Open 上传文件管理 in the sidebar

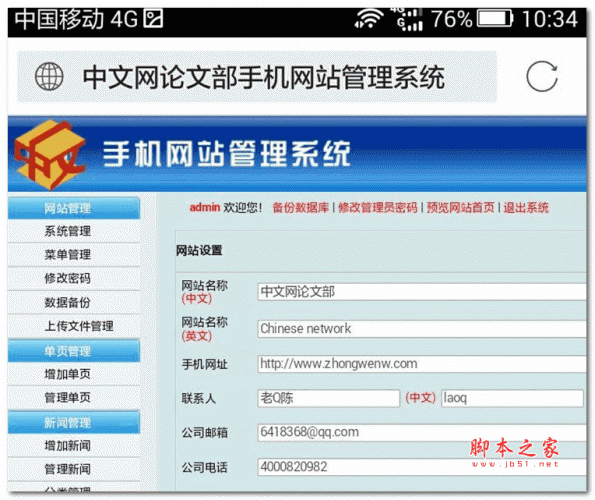79,326
